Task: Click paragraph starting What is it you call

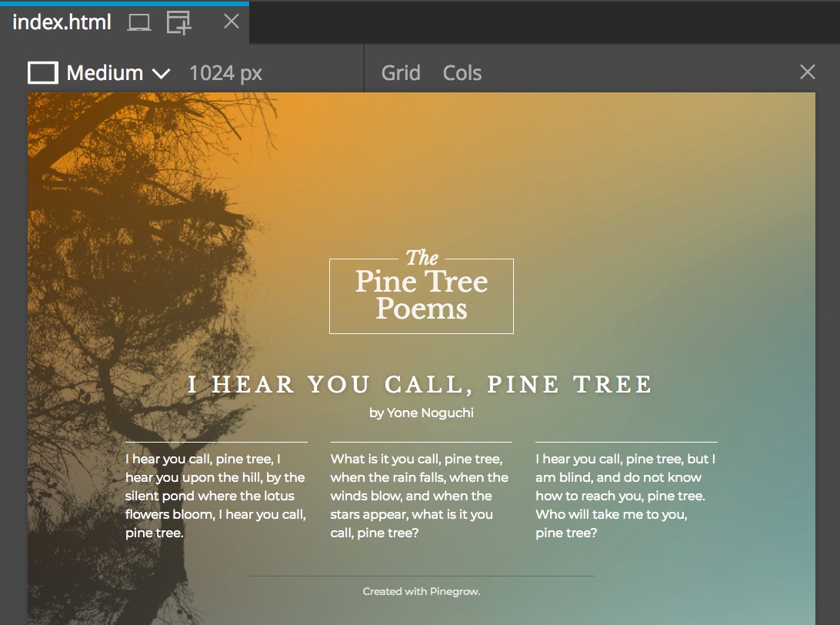Action: [x=421, y=496]
